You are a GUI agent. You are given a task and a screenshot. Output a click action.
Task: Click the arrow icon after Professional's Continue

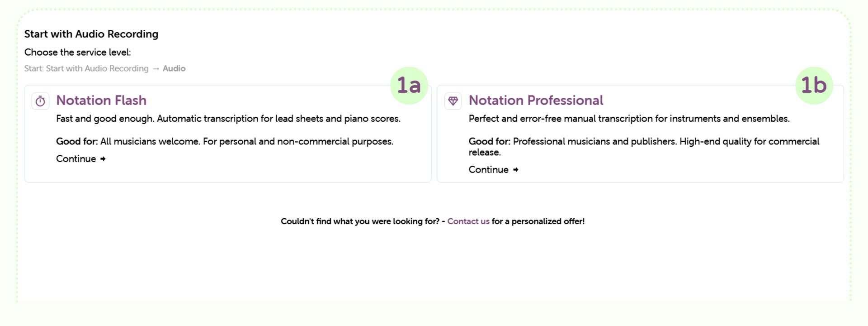point(516,170)
